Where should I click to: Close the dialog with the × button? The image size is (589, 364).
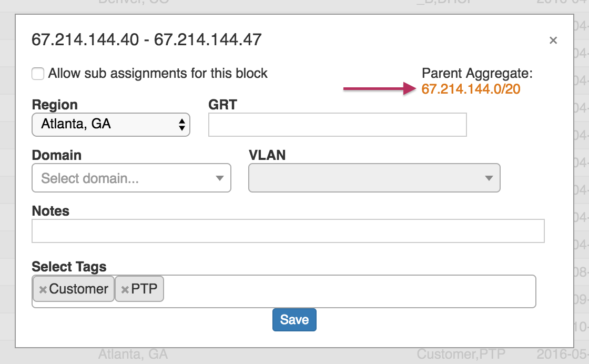click(553, 41)
